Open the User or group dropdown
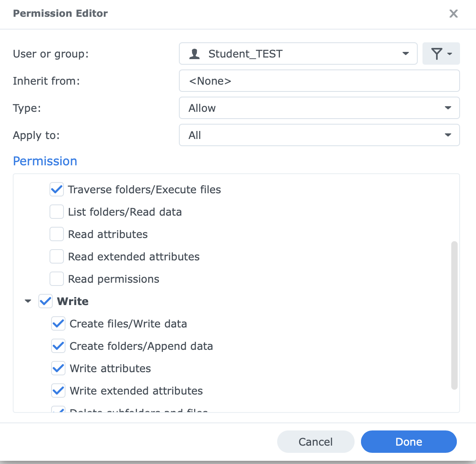This screenshot has height=464, width=476. click(x=298, y=54)
